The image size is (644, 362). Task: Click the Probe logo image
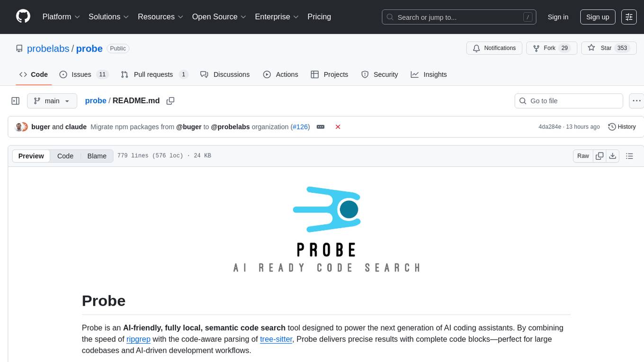326,229
